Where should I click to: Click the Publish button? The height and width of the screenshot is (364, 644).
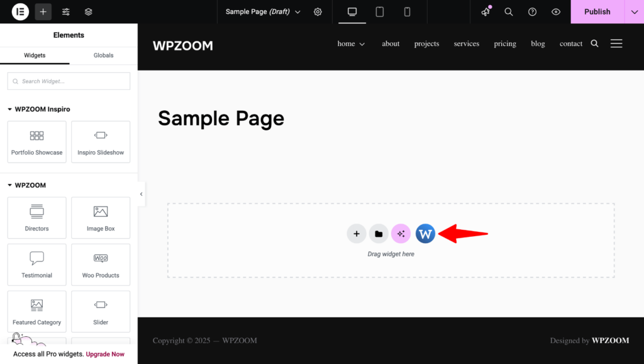pos(597,12)
